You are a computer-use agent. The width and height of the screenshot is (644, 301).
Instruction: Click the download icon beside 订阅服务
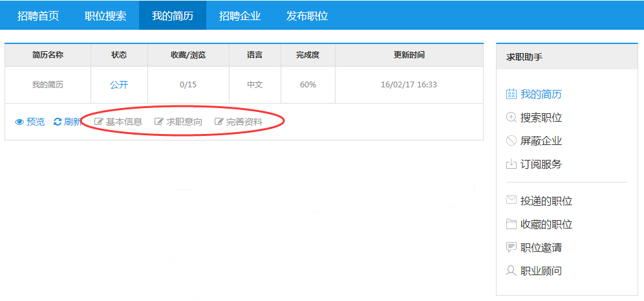point(511,164)
